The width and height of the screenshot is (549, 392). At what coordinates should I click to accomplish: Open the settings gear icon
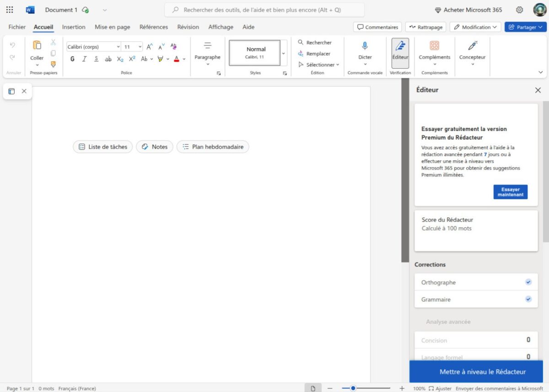tap(519, 10)
